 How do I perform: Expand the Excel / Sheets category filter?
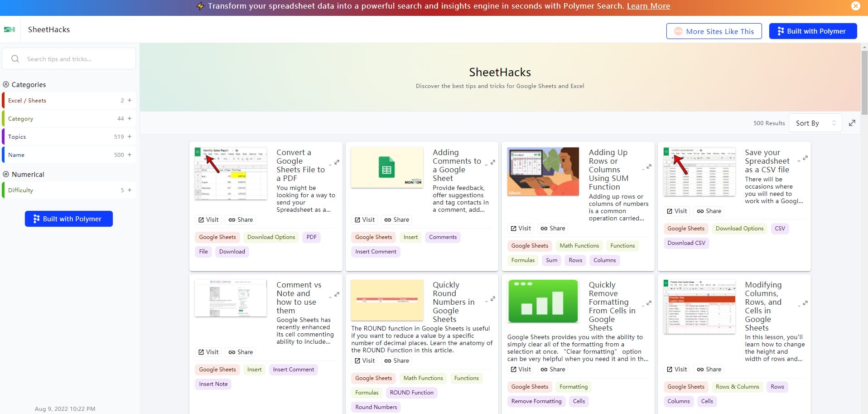pyautogui.click(x=130, y=101)
